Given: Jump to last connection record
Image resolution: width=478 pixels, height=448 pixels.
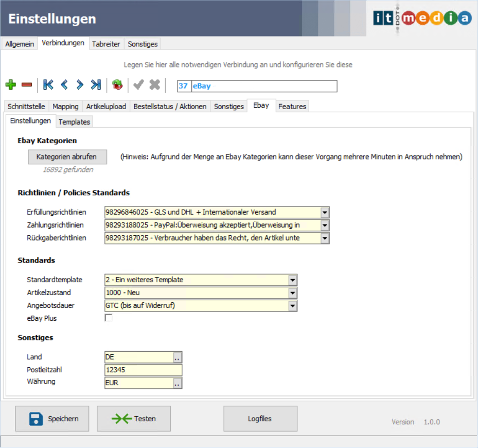Looking at the screenshot, I should coord(96,85).
